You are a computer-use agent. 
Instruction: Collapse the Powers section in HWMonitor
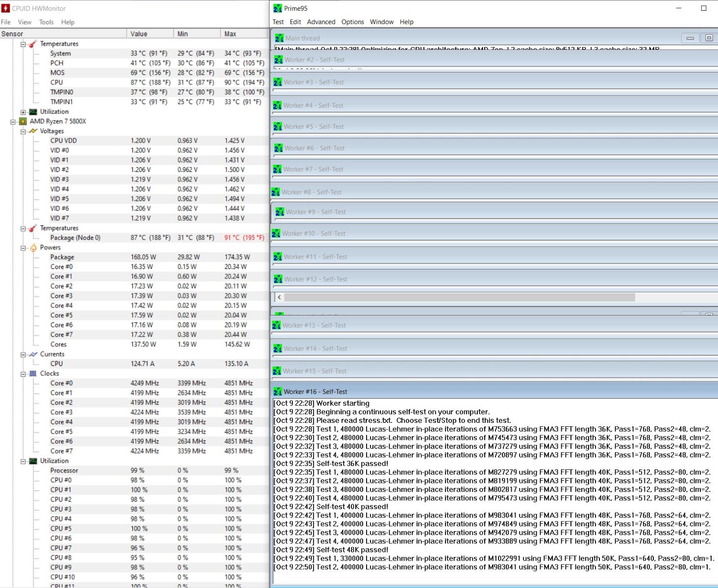click(x=23, y=248)
